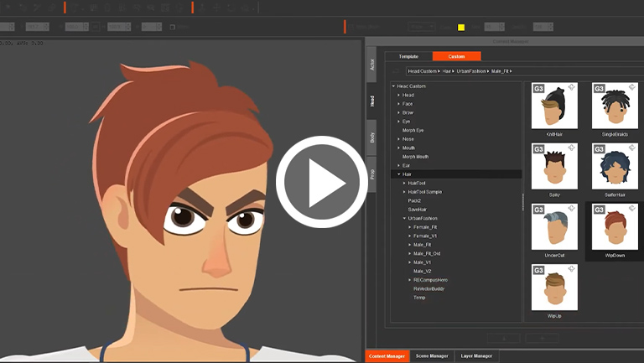Switch to the Template tab
644x363 pixels.
click(x=408, y=57)
